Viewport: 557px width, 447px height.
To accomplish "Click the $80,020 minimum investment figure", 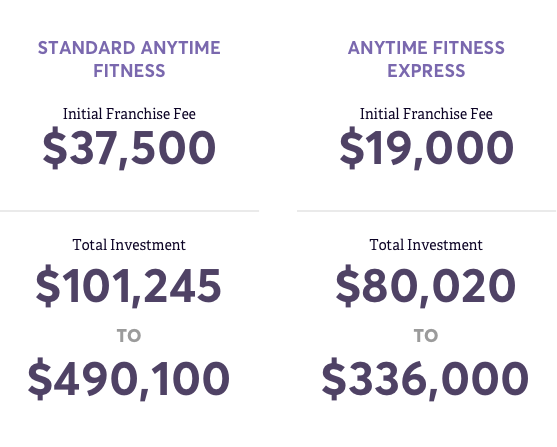I will click(x=426, y=286).
